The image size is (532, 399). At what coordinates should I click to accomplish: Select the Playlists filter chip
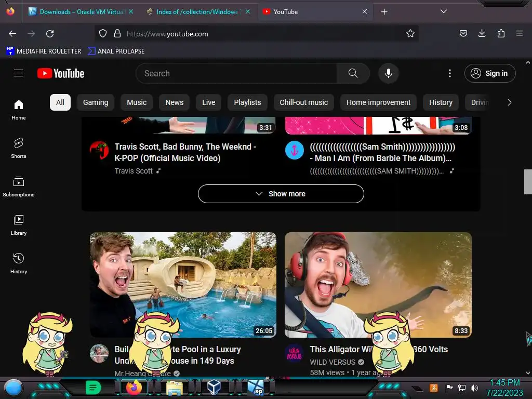247,102
